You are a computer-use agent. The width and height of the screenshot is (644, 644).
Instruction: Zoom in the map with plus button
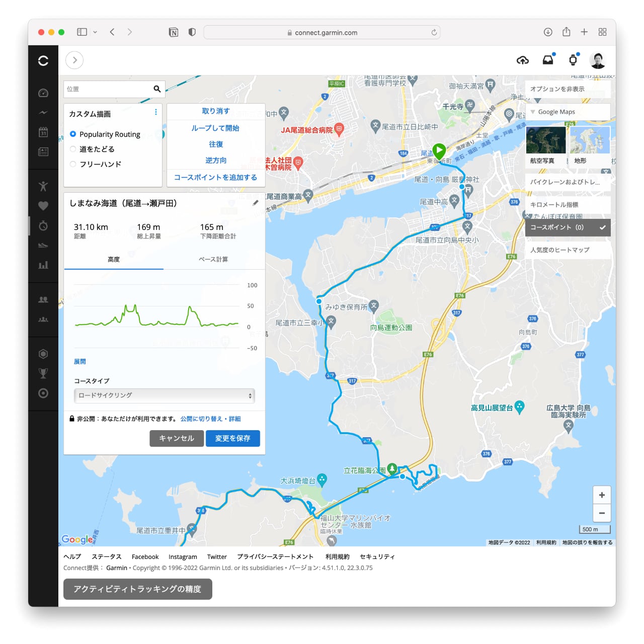[x=602, y=495]
